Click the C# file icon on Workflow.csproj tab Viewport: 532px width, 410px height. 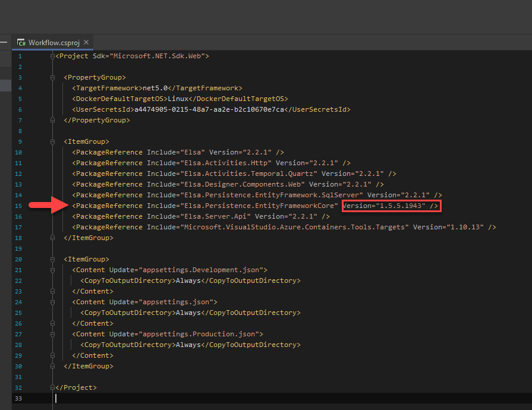point(21,43)
